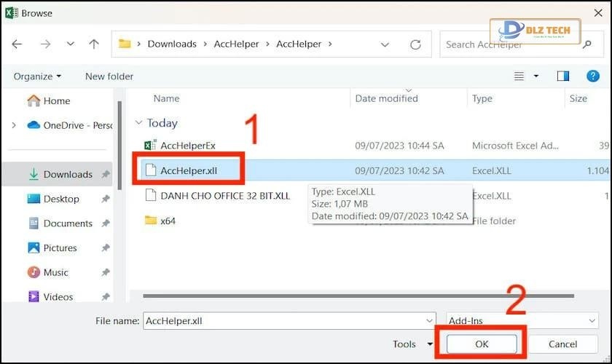
Task: Unpin Downloads using its pin icon
Action: tap(106, 175)
